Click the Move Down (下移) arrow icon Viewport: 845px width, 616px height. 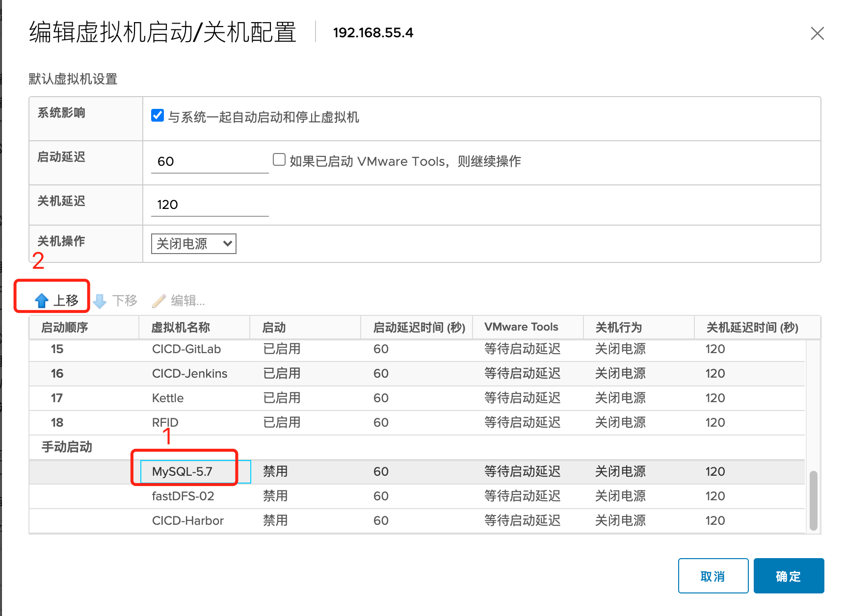pos(100,301)
